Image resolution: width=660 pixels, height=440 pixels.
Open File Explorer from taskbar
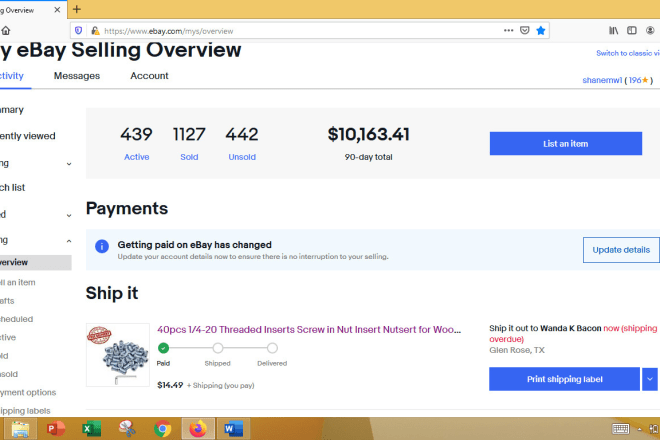pos(20,429)
